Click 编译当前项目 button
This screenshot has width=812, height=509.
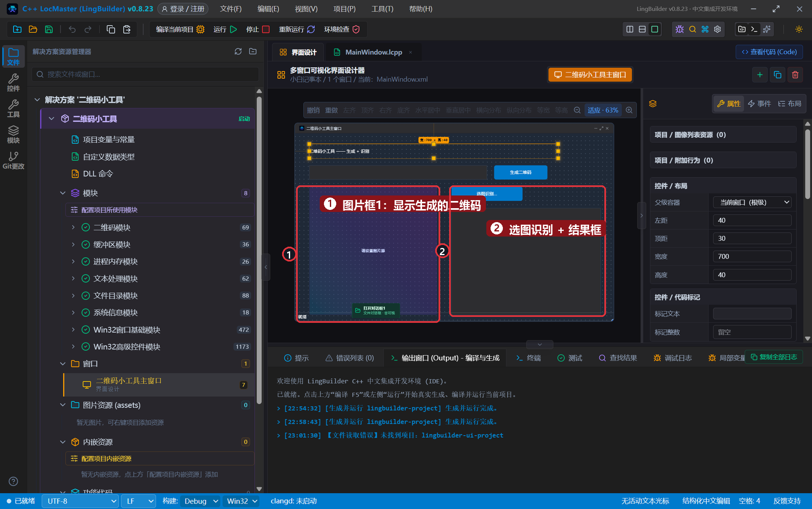180,29
